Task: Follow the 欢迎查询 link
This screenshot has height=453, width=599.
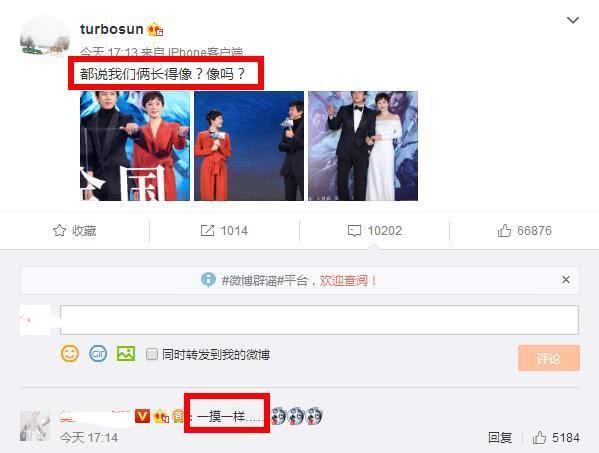Action: pyautogui.click(x=348, y=280)
